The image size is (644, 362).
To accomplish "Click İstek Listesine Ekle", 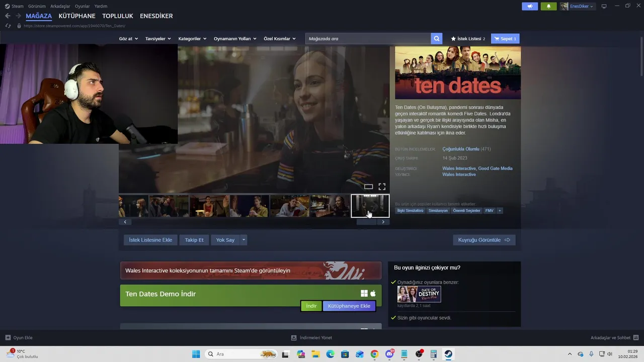I will (150, 240).
